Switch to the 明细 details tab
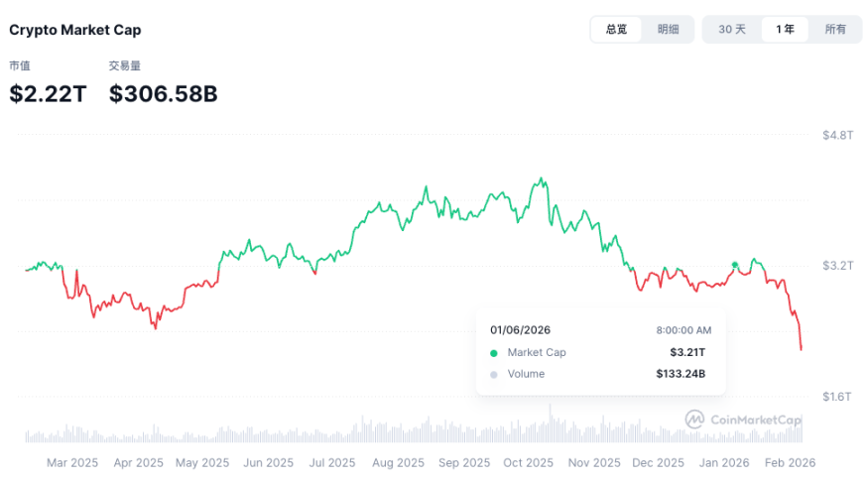Image resolution: width=868 pixels, height=481 pixels. pos(668,30)
